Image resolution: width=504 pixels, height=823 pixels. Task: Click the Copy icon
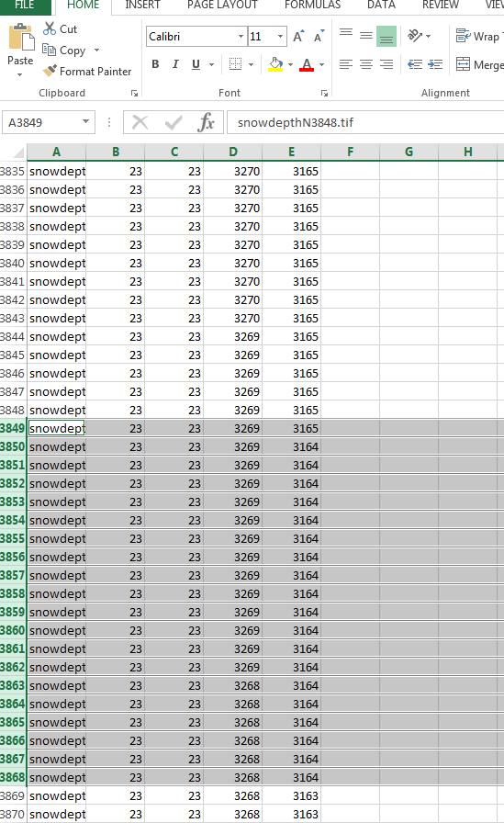tap(50, 50)
